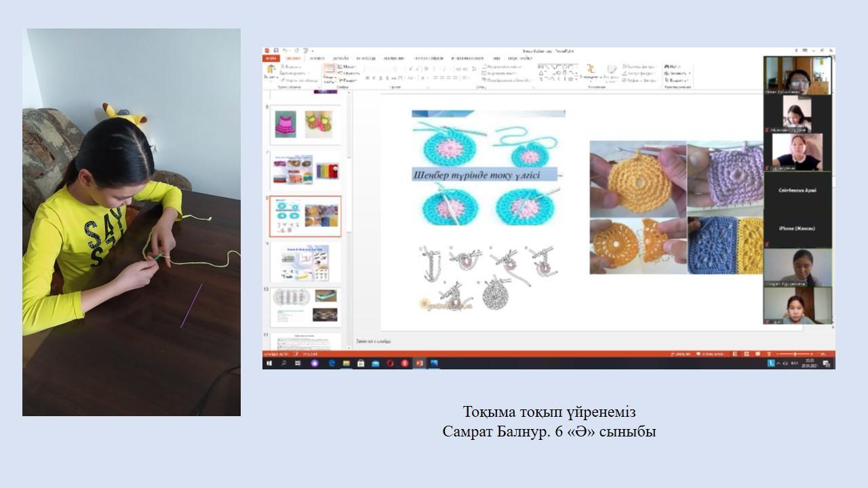Click the New Slide (Создать слайд) icon
The image size is (868, 488).
point(329,72)
